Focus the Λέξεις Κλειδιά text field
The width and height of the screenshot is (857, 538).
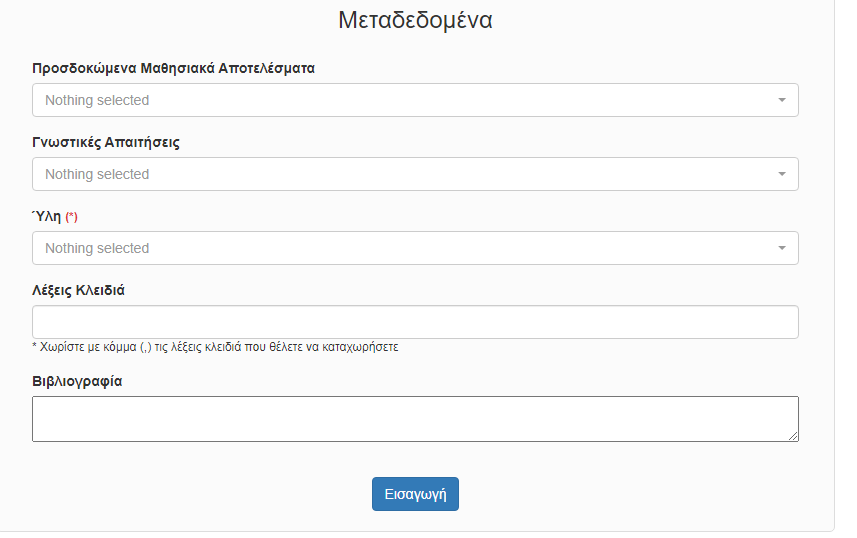[415, 322]
